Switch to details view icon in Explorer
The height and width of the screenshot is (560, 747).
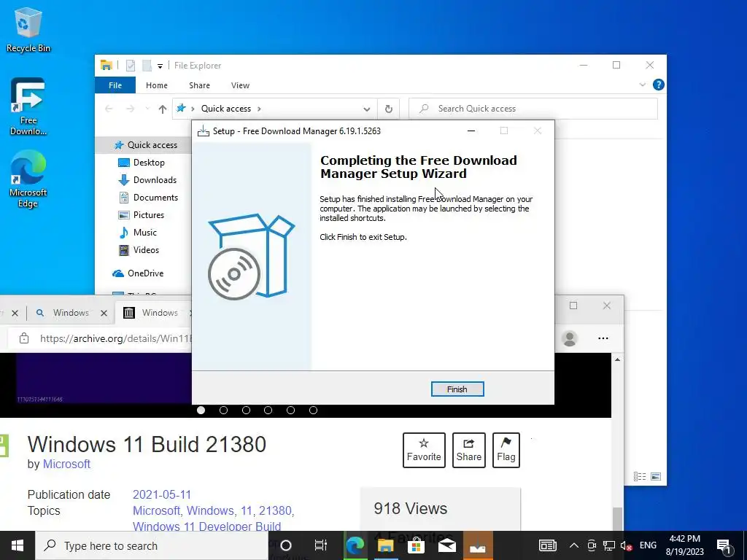tap(640, 477)
